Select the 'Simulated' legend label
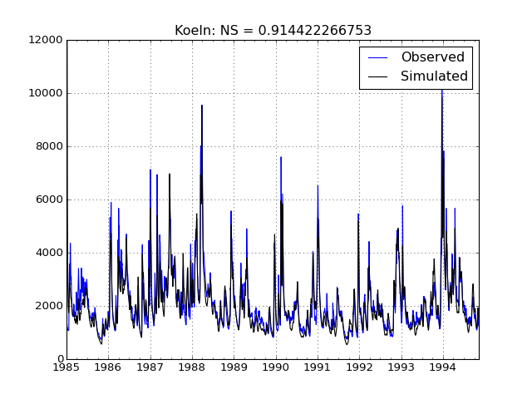Screen dimensions: 532x399 click(434, 76)
